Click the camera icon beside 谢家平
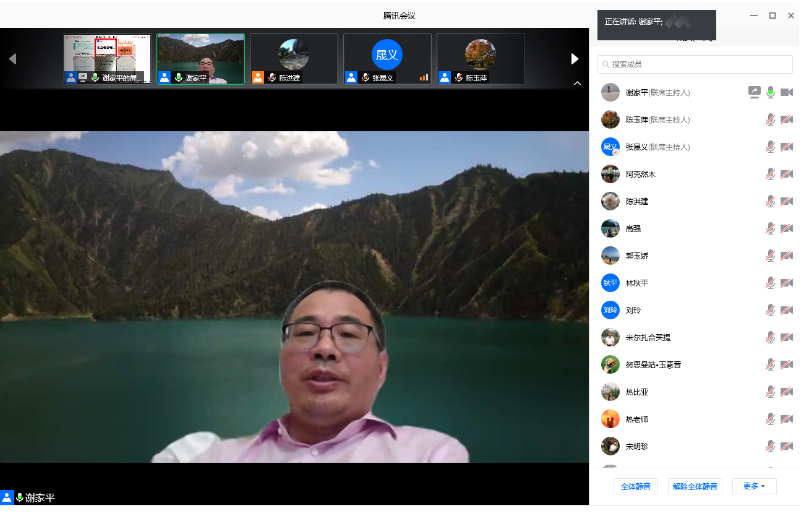800x515 pixels. 787,92
